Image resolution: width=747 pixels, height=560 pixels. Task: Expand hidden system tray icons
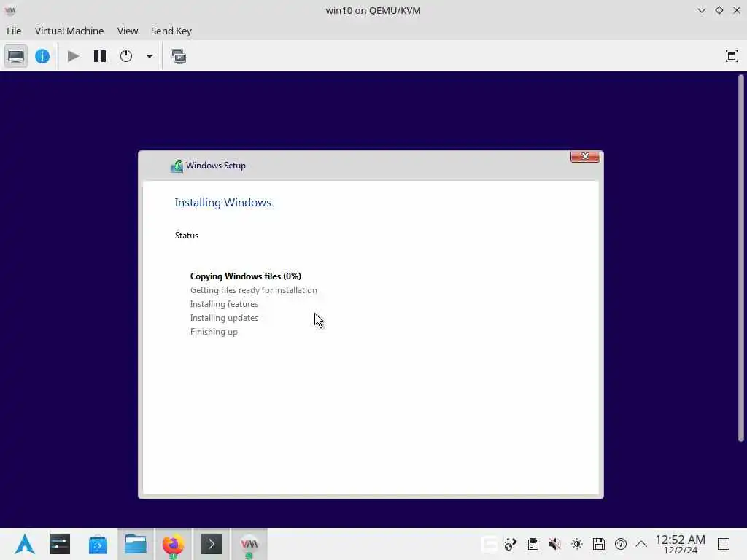(641, 544)
